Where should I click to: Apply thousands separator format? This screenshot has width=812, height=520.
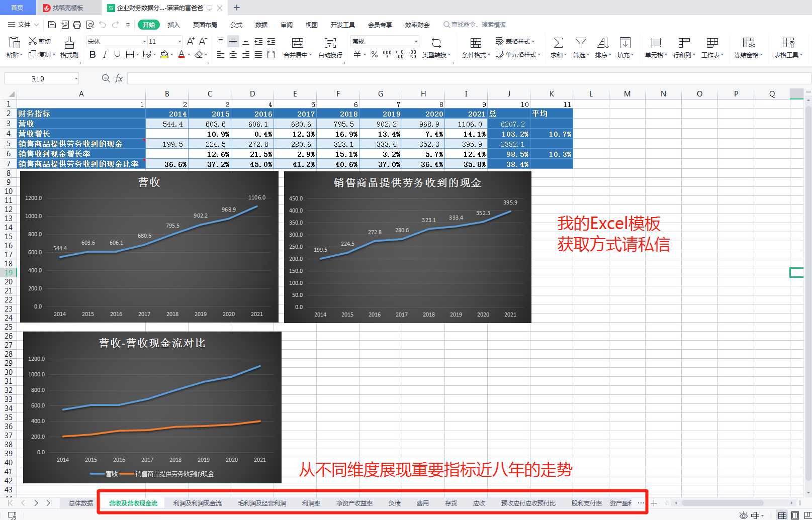[x=387, y=54]
